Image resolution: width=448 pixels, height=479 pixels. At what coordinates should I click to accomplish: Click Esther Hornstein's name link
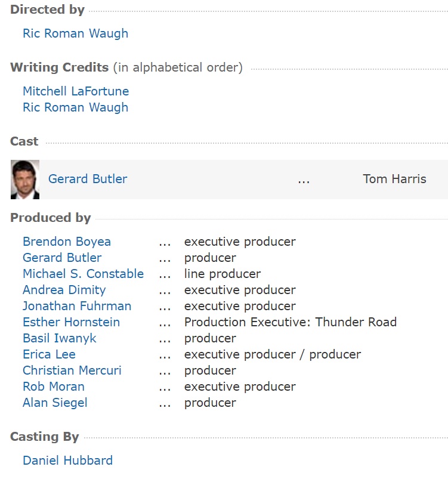pyautogui.click(x=71, y=322)
